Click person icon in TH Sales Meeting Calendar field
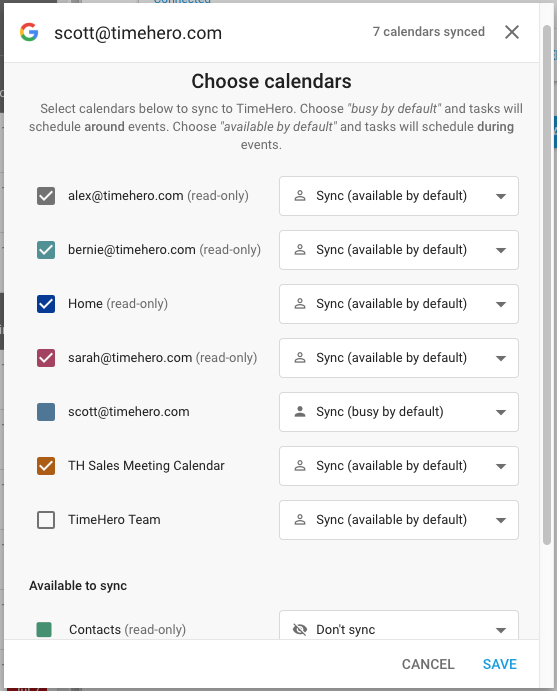Image resolution: width=557 pixels, height=691 pixels. tap(300, 465)
